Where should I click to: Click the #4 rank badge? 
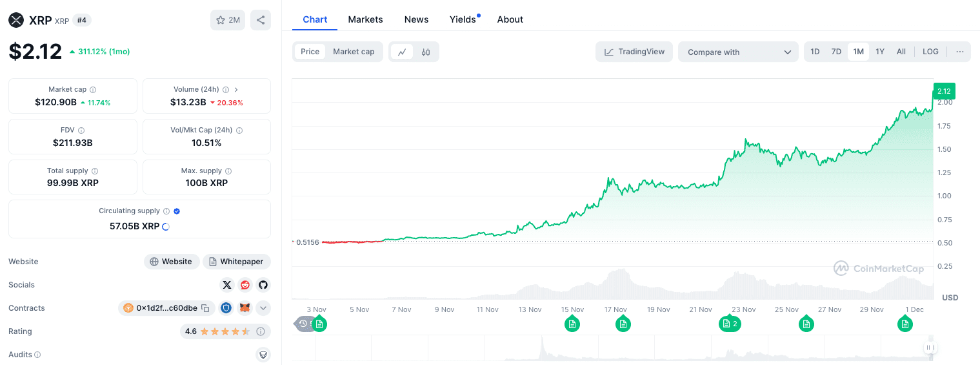point(82,20)
